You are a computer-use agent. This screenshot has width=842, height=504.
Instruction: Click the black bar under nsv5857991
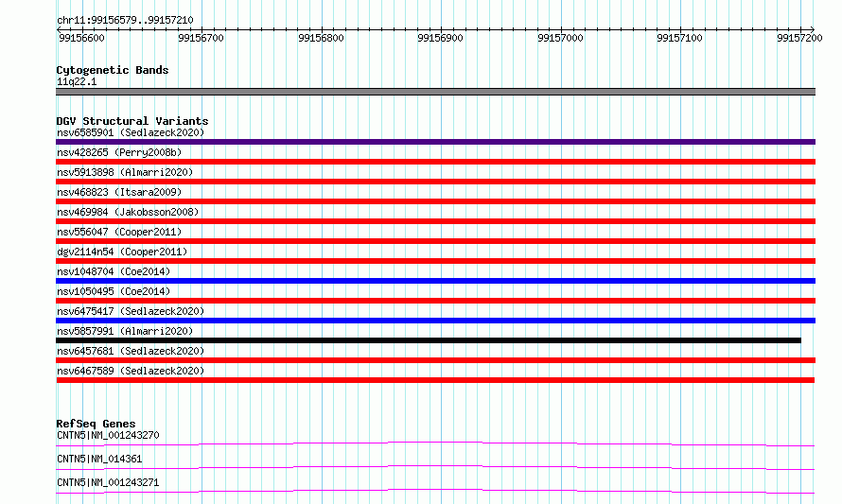(x=429, y=340)
